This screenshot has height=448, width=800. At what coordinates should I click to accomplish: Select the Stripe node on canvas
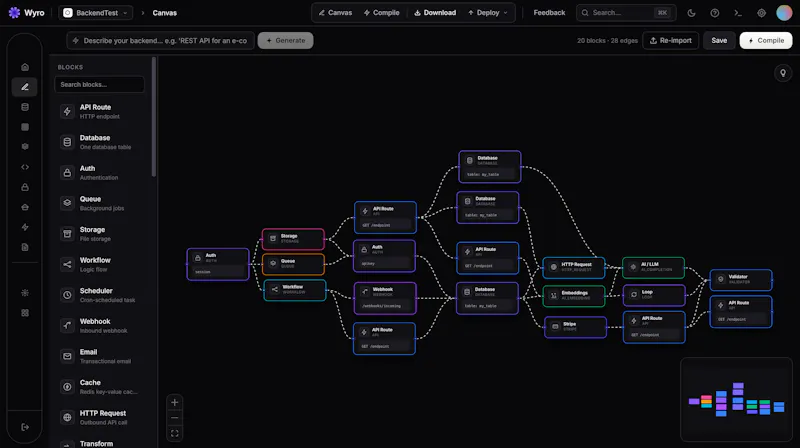[576, 327]
